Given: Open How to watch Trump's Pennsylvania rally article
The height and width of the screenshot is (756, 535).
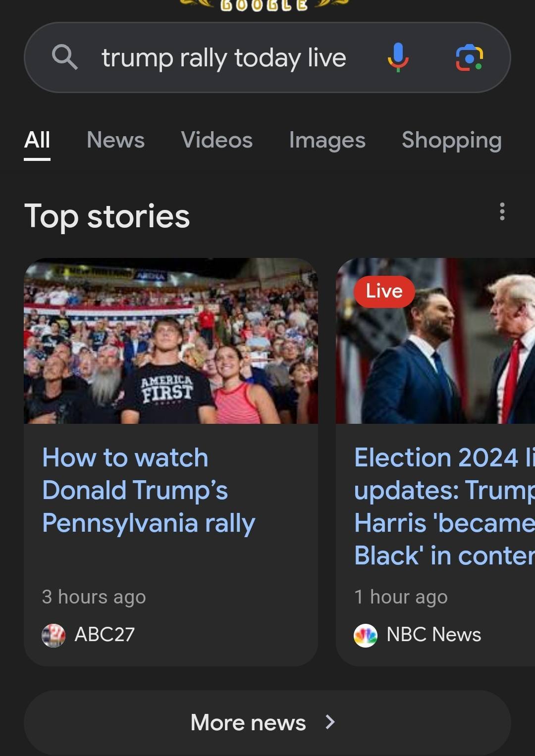Looking at the screenshot, I should (x=149, y=490).
